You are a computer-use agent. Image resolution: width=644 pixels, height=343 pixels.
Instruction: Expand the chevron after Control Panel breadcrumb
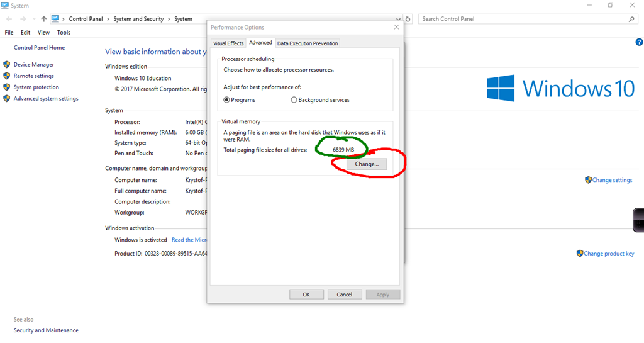point(108,19)
